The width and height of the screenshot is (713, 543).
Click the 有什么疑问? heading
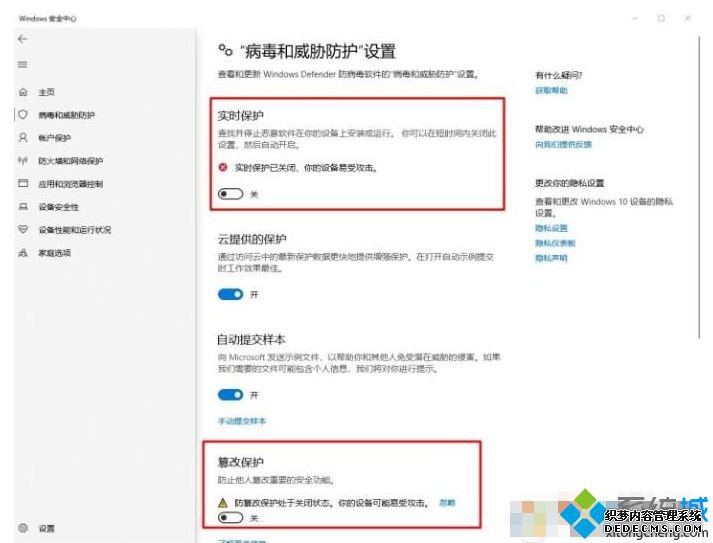558,75
